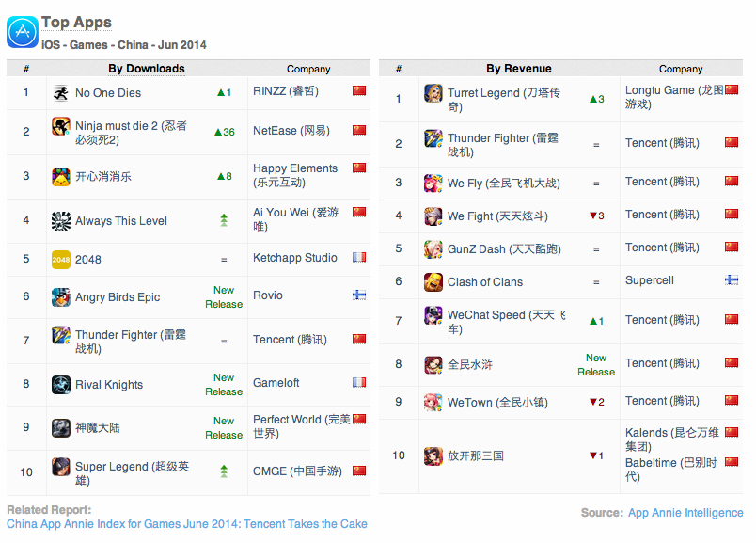Viewport: 756px width, 543px height.
Task: Select the 开心消消乐 app icon
Action: (61, 177)
